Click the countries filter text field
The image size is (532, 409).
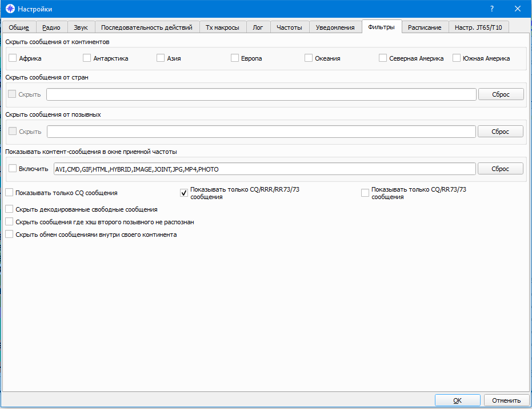(x=261, y=94)
